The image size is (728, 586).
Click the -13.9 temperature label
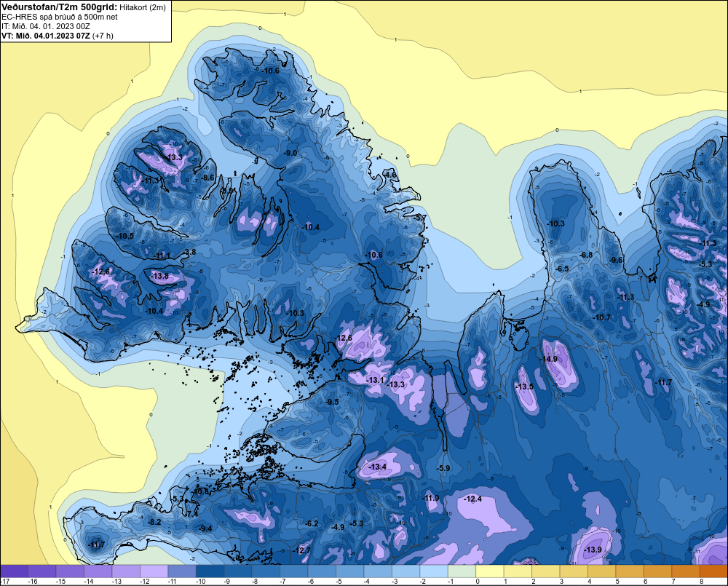[593, 550]
